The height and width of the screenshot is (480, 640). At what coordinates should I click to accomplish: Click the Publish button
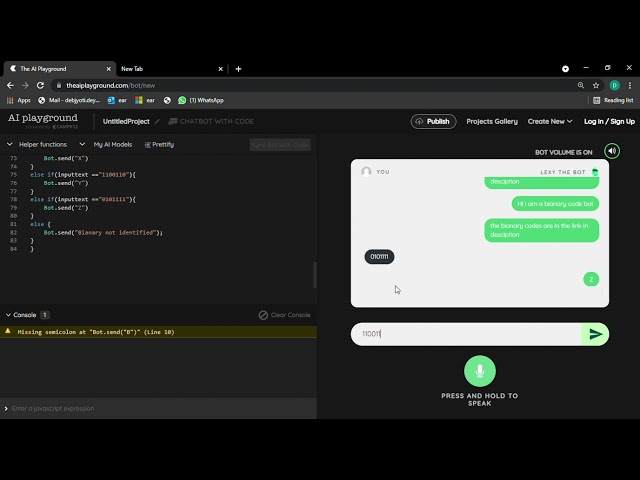[433, 122]
